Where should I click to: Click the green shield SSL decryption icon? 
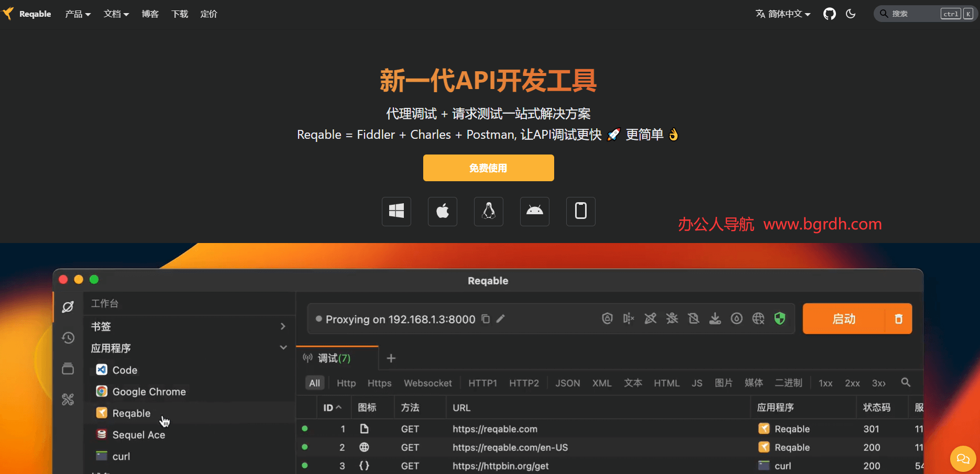tap(780, 318)
